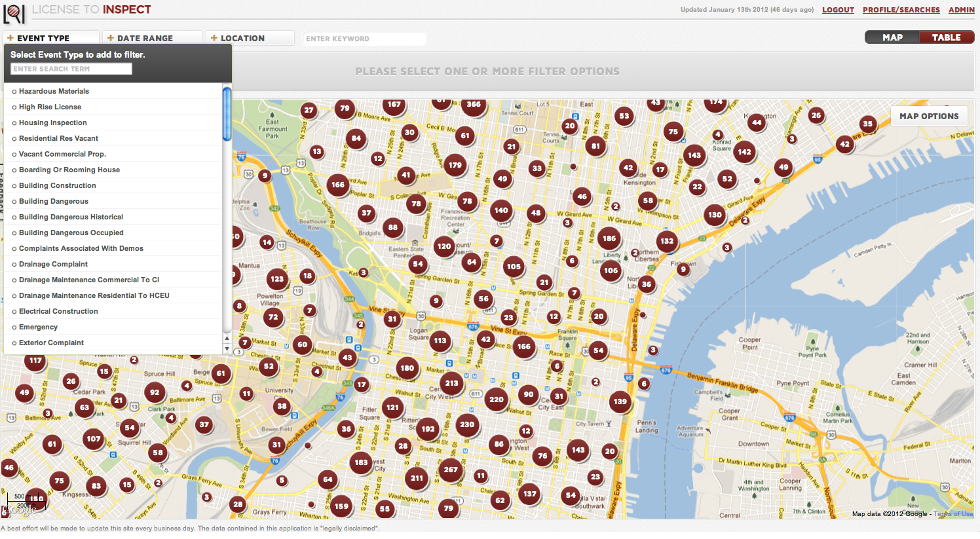This screenshot has height=539, width=980.
Task: Click the cluster marker labeled 179
Action: (x=455, y=166)
